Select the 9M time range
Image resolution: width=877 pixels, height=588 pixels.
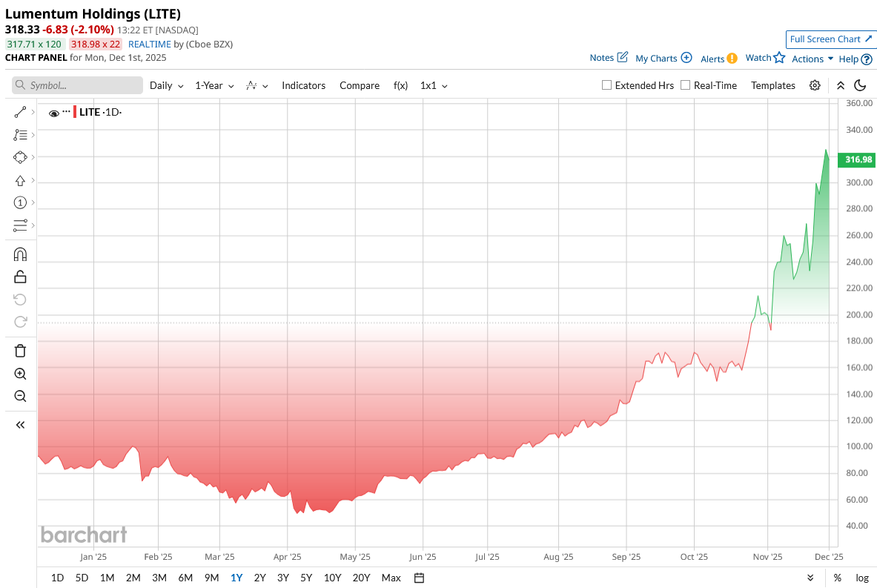(211, 578)
